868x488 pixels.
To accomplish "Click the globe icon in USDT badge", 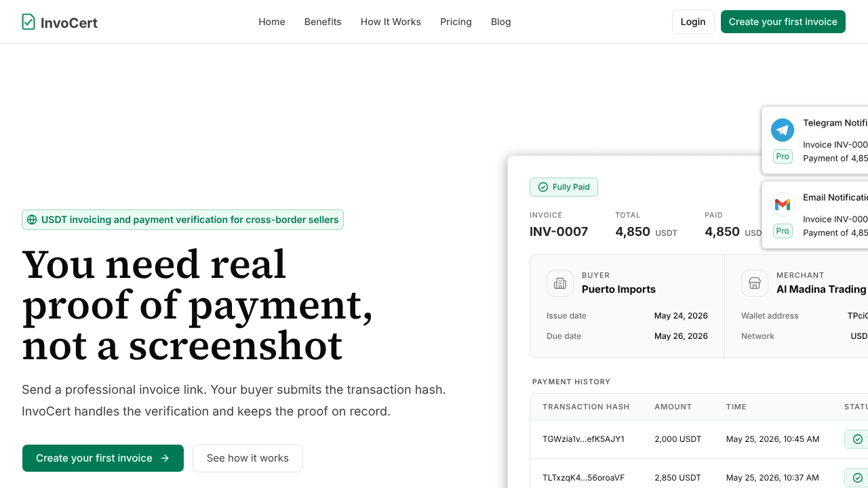I will [32, 220].
